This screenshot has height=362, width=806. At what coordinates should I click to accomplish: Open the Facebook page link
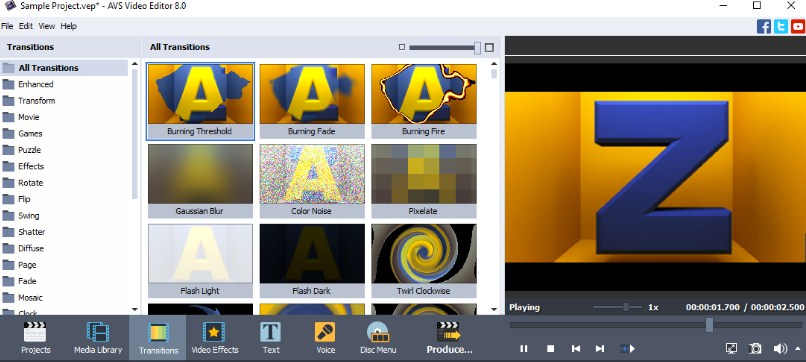tap(764, 26)
